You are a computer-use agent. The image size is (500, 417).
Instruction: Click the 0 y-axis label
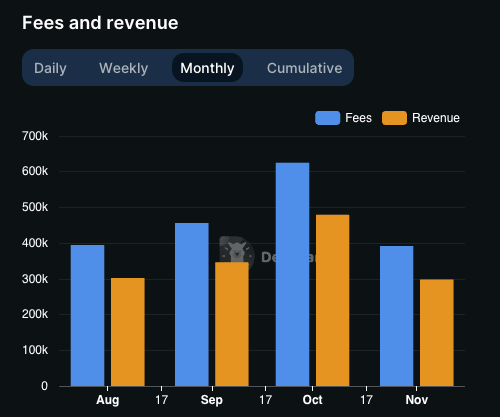[x=44, y=386]
